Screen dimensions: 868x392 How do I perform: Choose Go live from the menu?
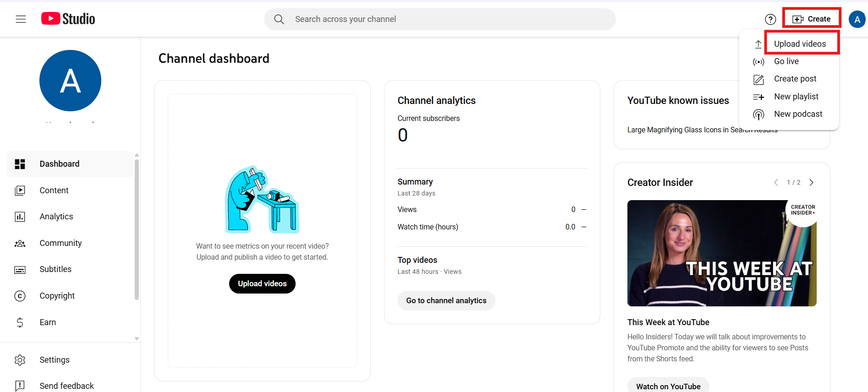[x=786, y=61]
